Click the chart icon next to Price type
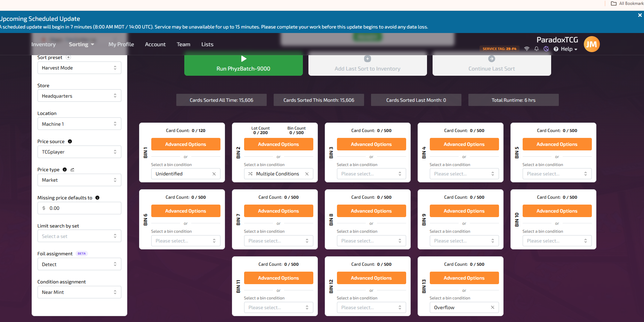The image size is (644, 322). pos(72,170)
